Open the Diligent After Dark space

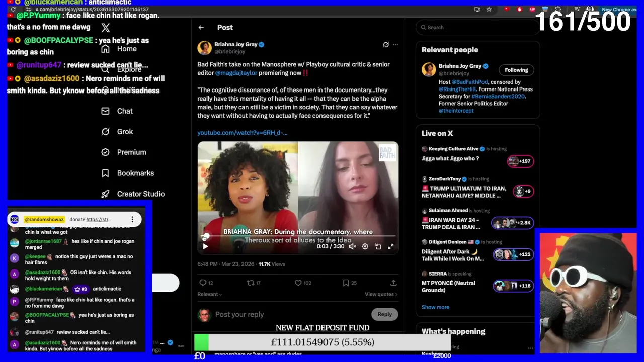click(453, 255)
